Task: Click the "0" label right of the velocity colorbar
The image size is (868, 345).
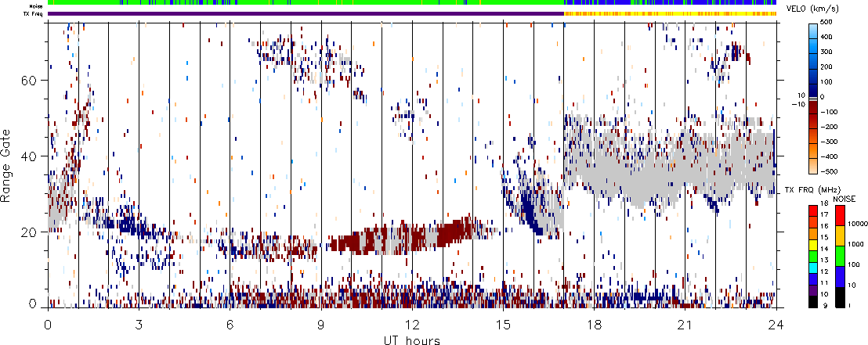Action: [x=822, y=97]
